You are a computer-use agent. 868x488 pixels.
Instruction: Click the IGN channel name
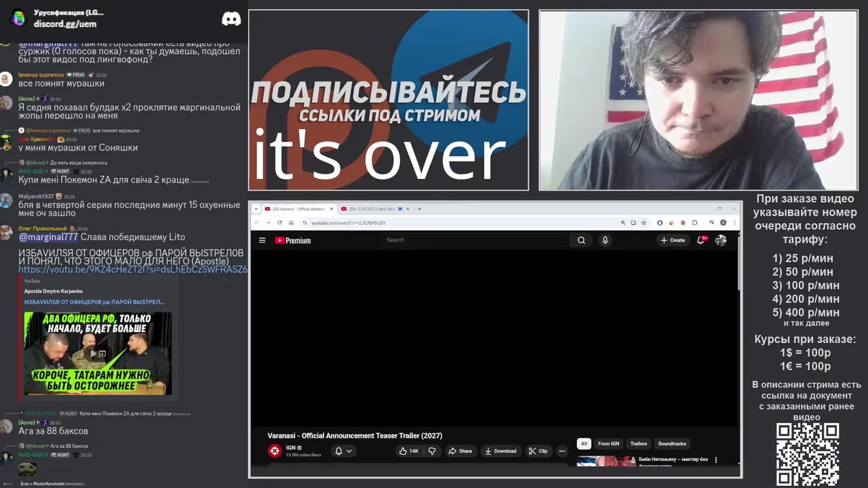tap(290, 447)
